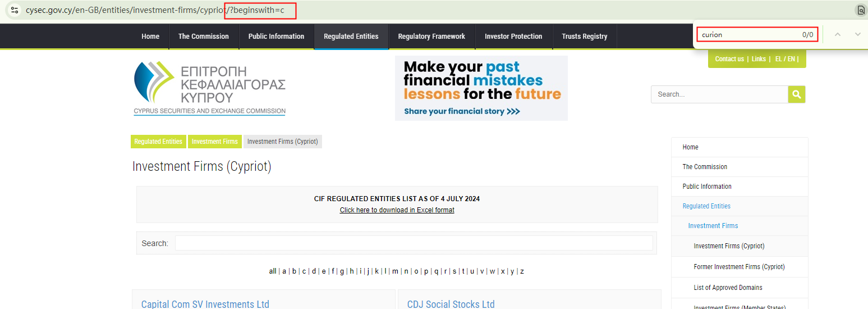Image resolution: width=868 pixels, height=309 pixels.
Task: Go to previous find result arrow
Action: 837,34
